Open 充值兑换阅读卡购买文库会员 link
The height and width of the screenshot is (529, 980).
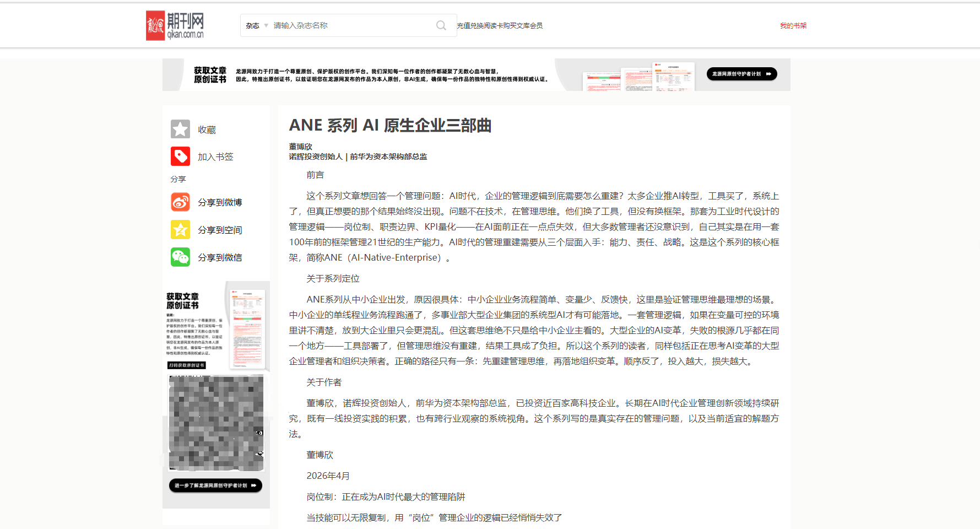(x=500, y=26)
